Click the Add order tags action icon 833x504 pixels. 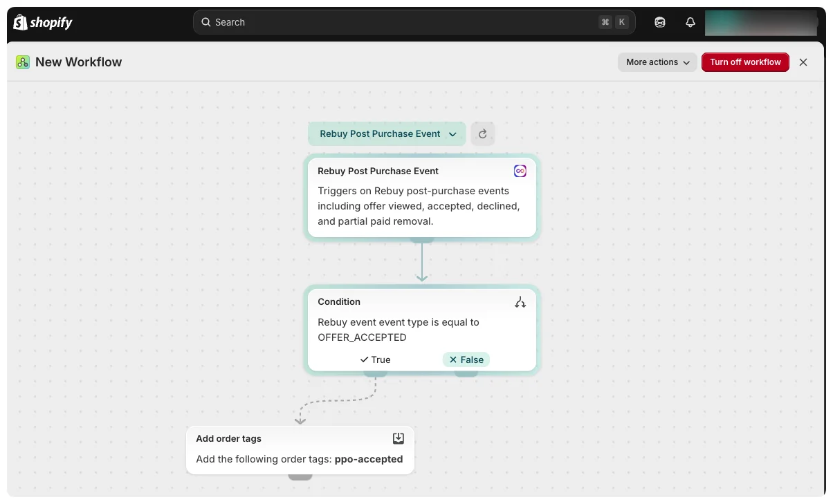tap(399, 438)
